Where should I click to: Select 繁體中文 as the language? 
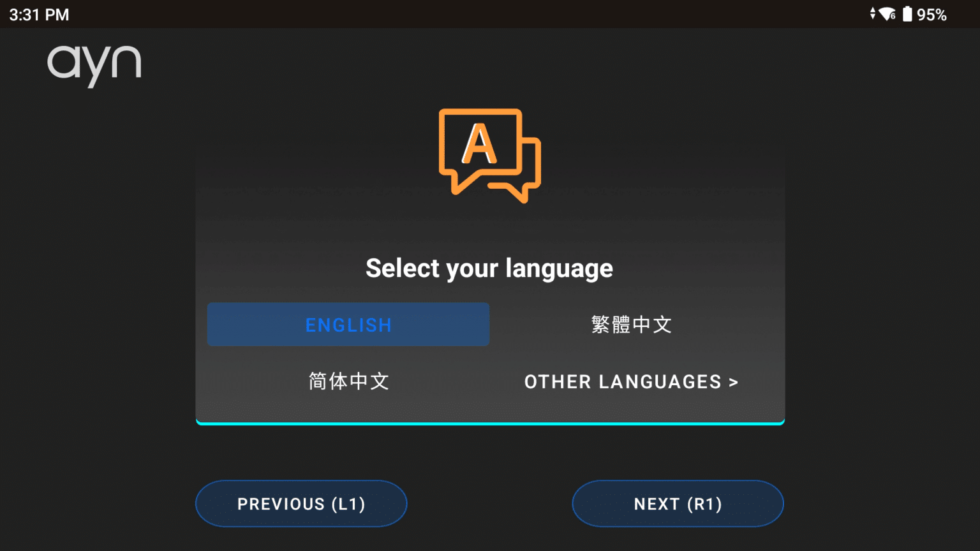pyautogui.click(x=630, y=324)
